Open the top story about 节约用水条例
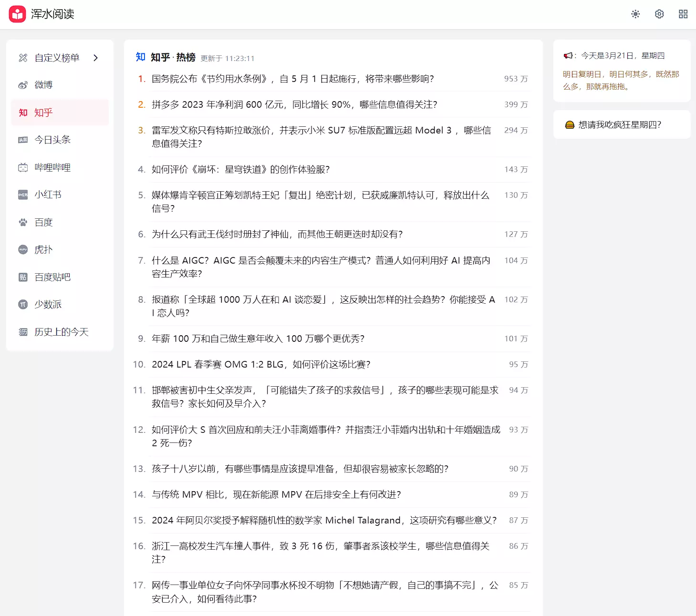 point(292,79)
